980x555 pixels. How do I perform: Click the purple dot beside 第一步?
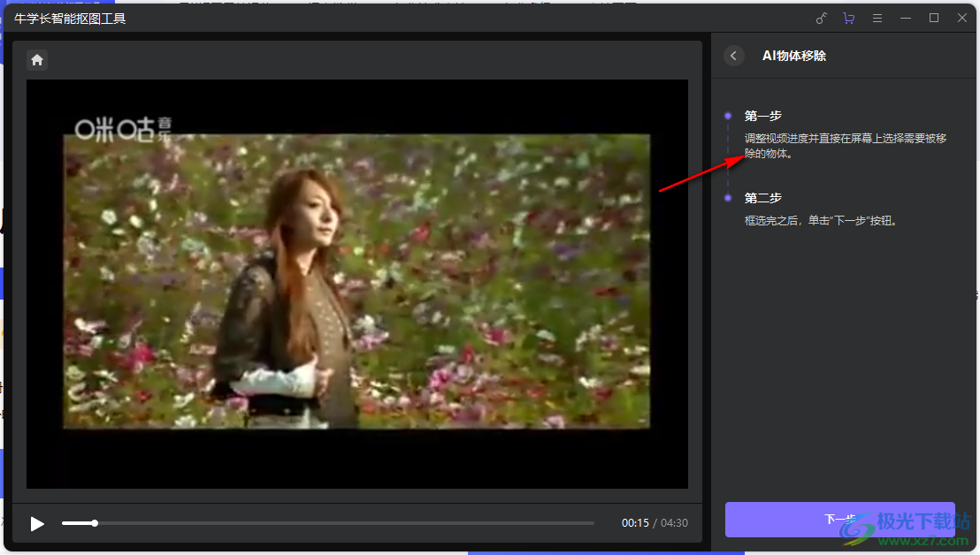coord(728,116)
